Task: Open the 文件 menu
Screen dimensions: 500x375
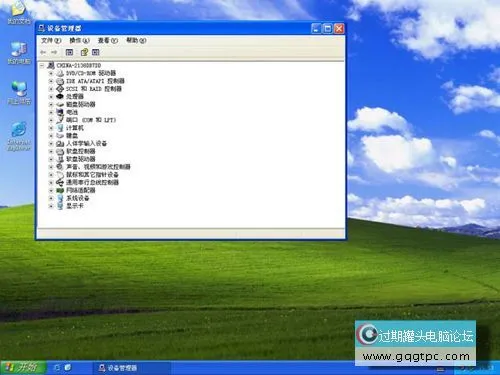Action: [x=51, y=40]
